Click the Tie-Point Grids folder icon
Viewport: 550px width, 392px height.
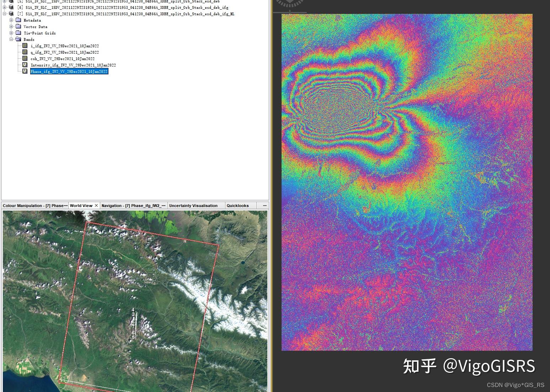pyautogui.click(x=18, y=33)
